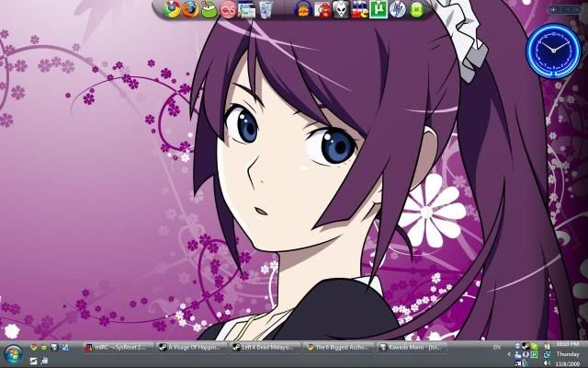Click the green uTorrent tray icon
Screen dimensions: 588x368
click(534, 354)
